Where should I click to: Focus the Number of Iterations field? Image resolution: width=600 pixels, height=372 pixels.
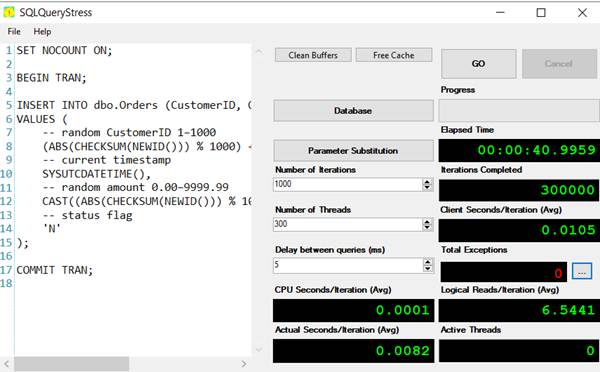[347, 184]
